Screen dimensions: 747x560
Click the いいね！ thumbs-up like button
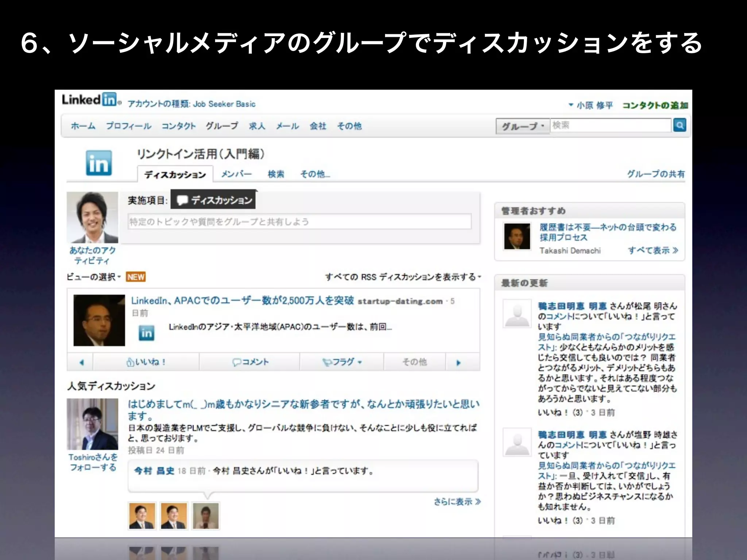(x=146, y=362)
